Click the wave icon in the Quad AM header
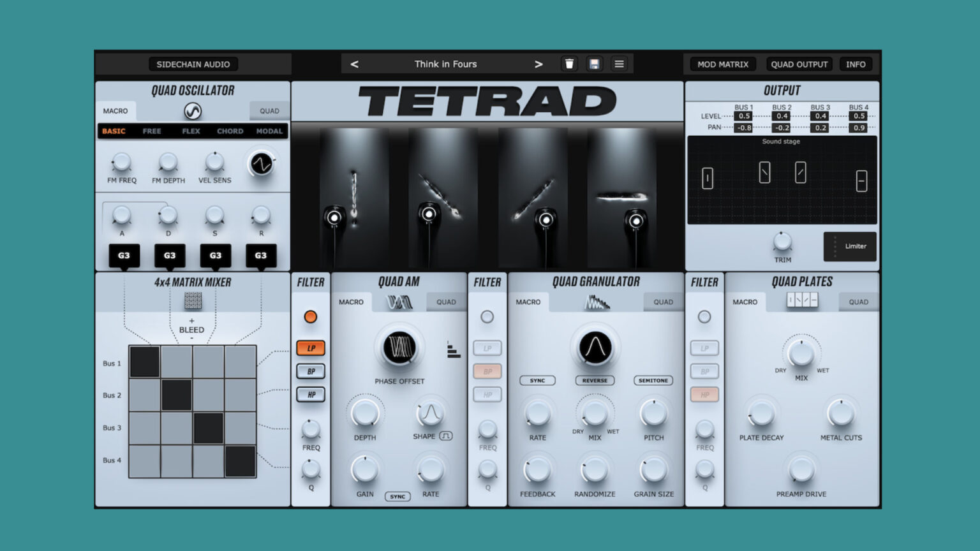Image resolution: width=980 pixels, height=551 pixels. click(x=399, y=301)
